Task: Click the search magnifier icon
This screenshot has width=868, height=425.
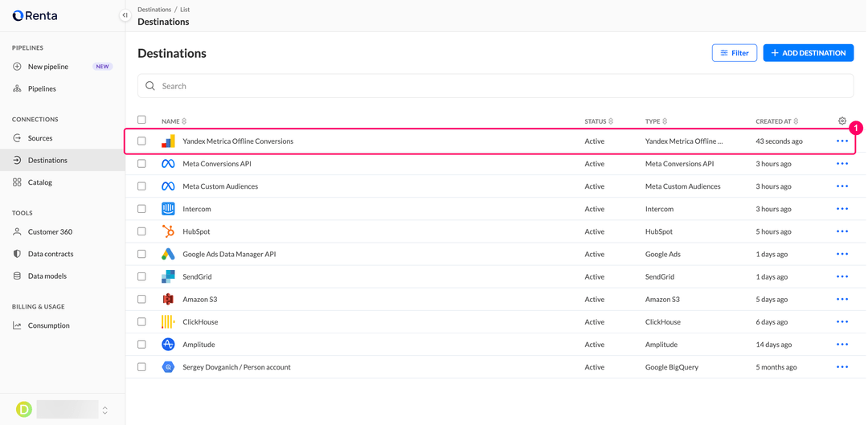Action: pos(150,86)
